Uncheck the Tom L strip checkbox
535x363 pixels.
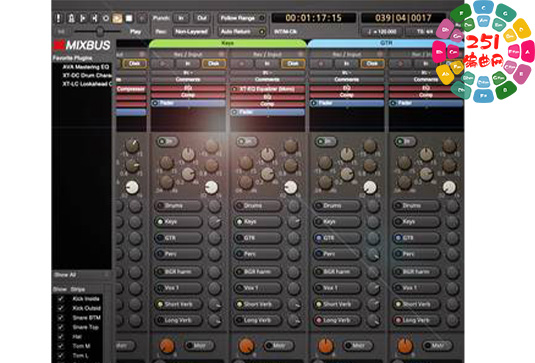61,355
